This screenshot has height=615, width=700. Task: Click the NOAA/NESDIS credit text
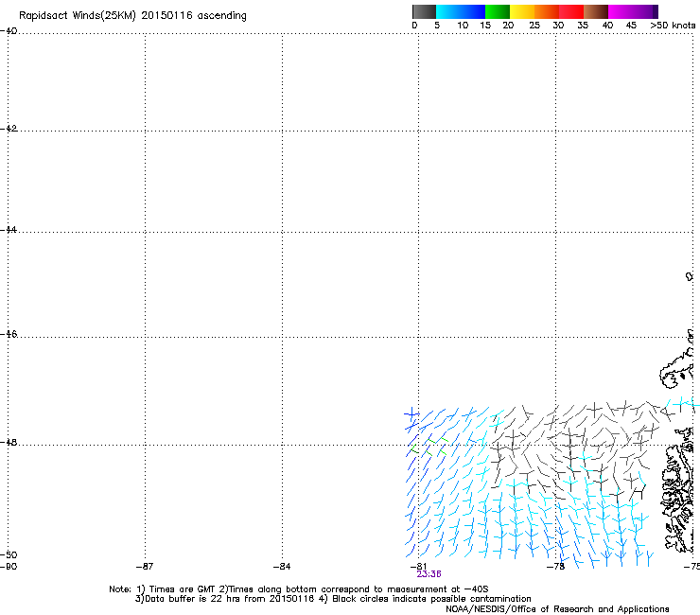coord(557,609)
